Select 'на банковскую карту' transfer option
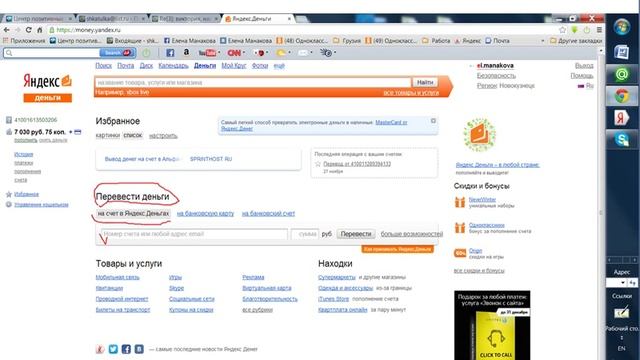Image resolution: width=640 pixels, height=360 pixels. 205,213
